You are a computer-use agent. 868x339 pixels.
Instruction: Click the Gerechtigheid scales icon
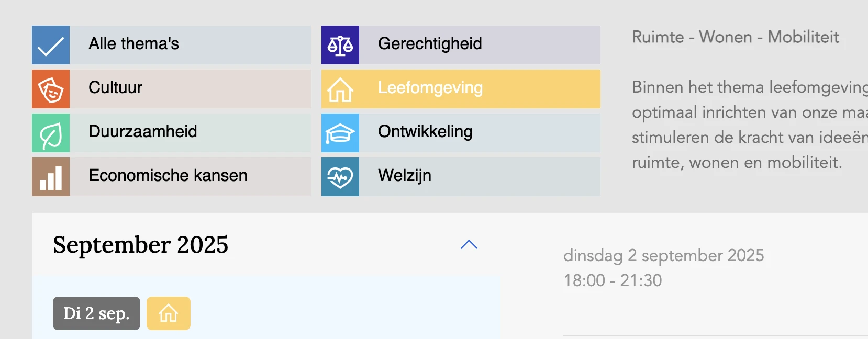click(x=340, y=45)
